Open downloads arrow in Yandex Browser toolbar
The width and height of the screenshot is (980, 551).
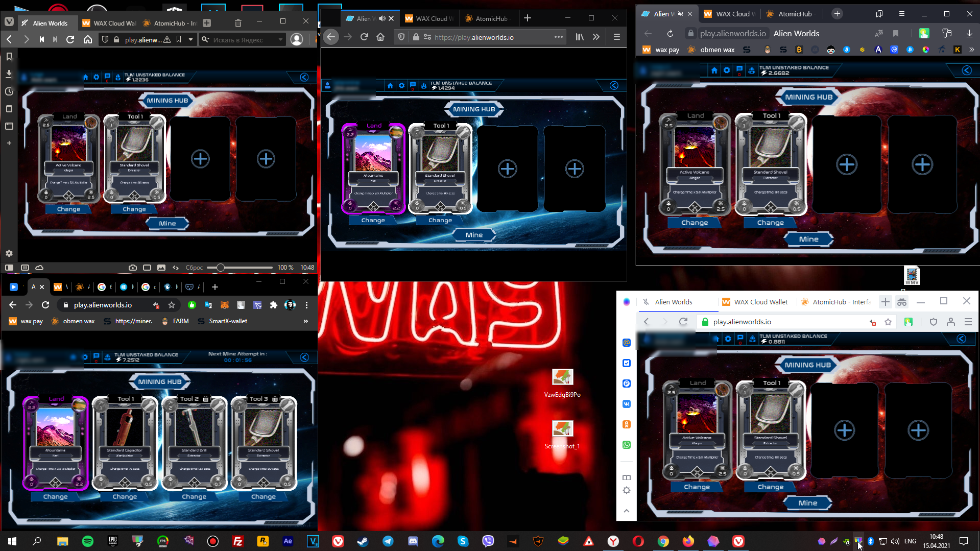[x=969, y=33]
